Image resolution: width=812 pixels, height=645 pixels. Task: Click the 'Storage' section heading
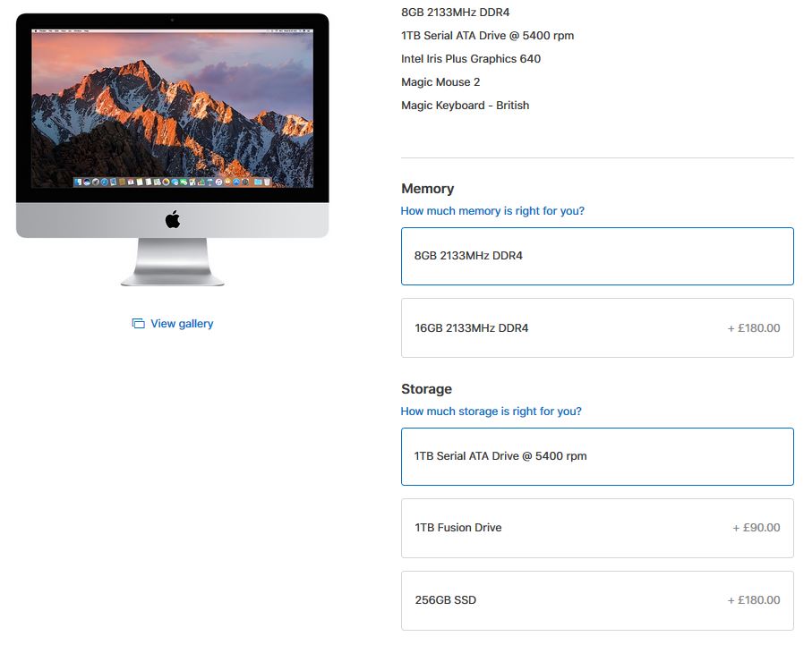click(x=426, y=389)
